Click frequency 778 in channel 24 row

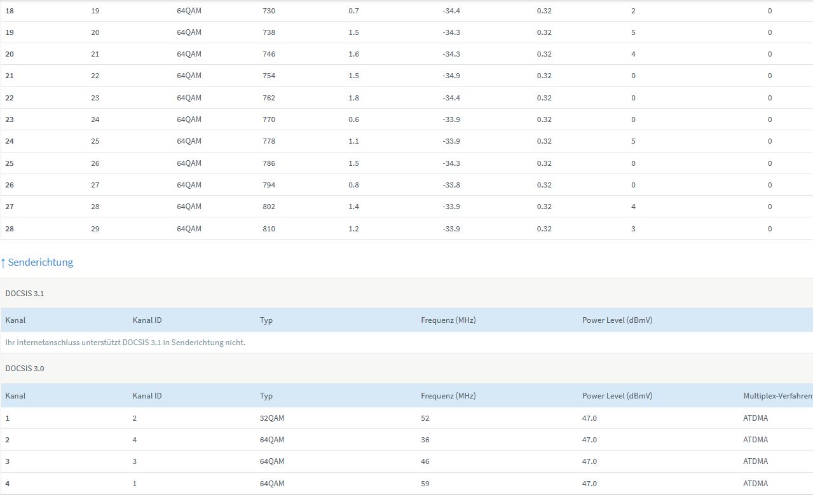pyautogui.click(x=269, y=141)
